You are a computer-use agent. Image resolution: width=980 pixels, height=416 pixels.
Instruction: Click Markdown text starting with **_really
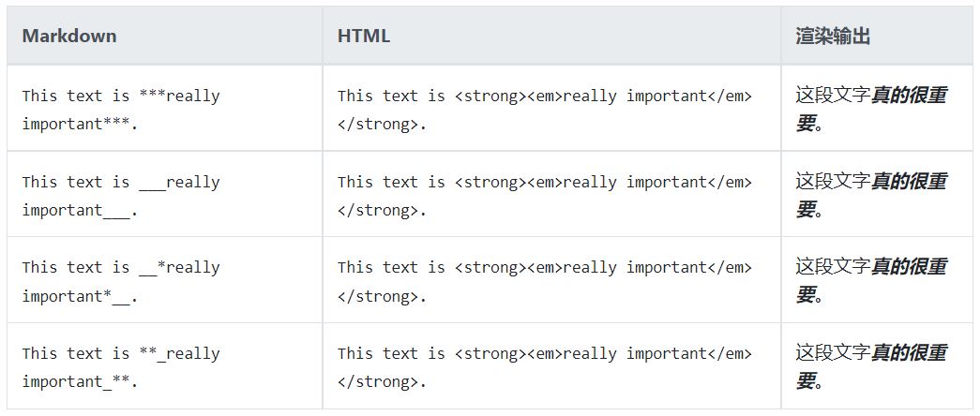tap(179, 354)
